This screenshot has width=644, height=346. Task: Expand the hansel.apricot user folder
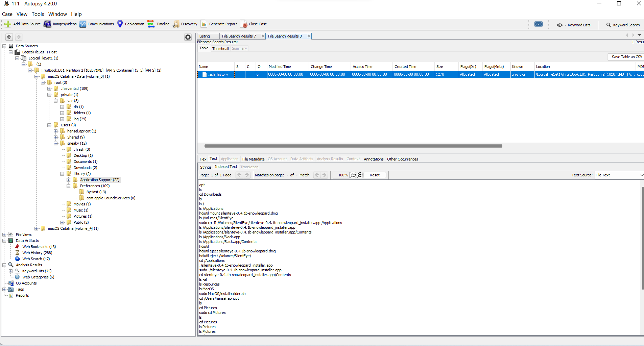(56, 131)
